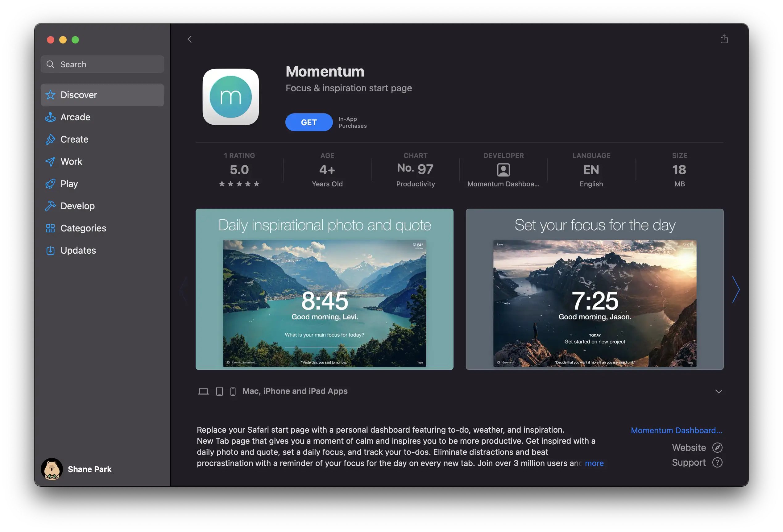Click the Arcade joystick icon in sidebar

50,117
